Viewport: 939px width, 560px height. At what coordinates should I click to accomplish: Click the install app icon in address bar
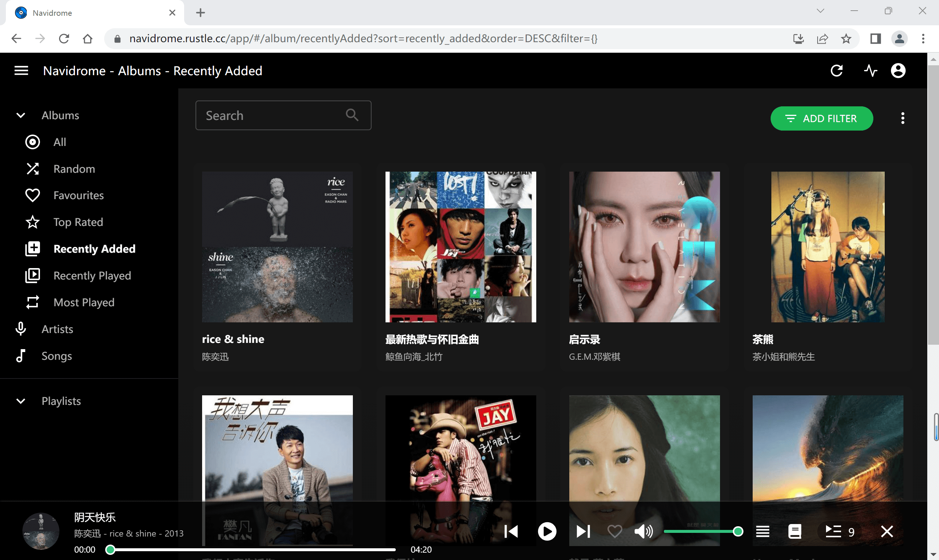point(798,39)
